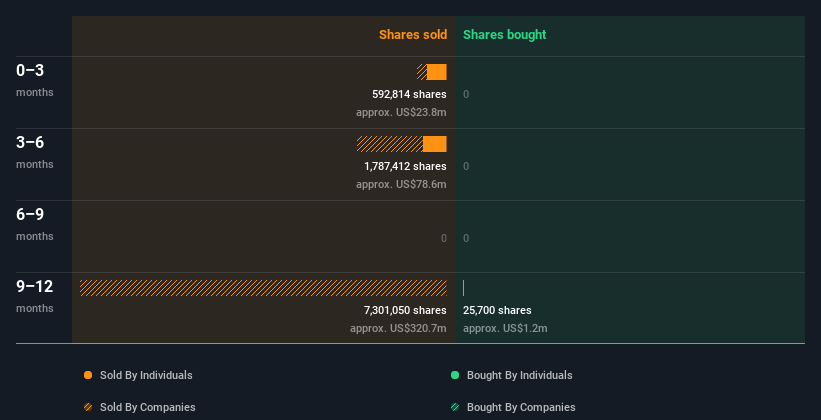The height and width of the screenshot is (420, 821).
Task: Click the 25,700 shares label
Action: click(x=497, y=310)
